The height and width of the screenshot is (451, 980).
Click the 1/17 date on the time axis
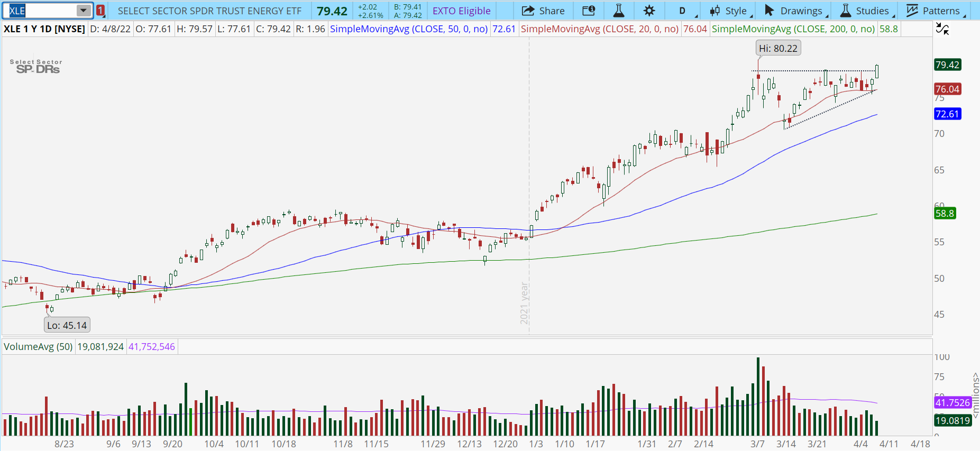point(596,444)
